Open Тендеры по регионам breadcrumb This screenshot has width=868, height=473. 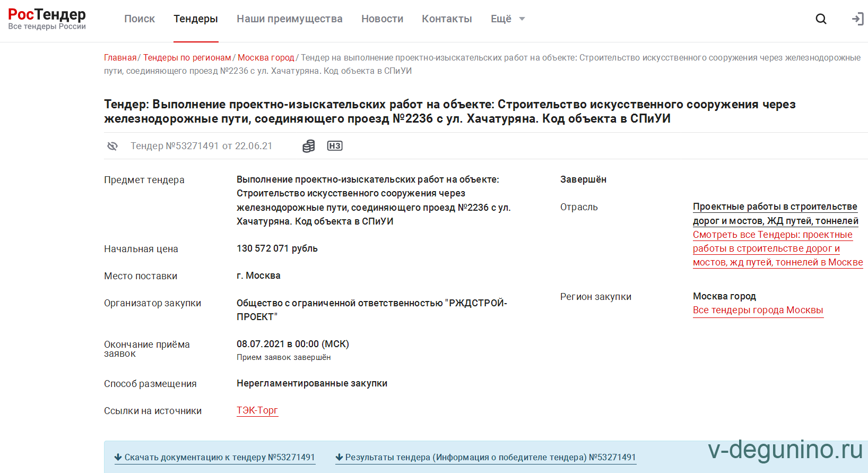[187, 57]
